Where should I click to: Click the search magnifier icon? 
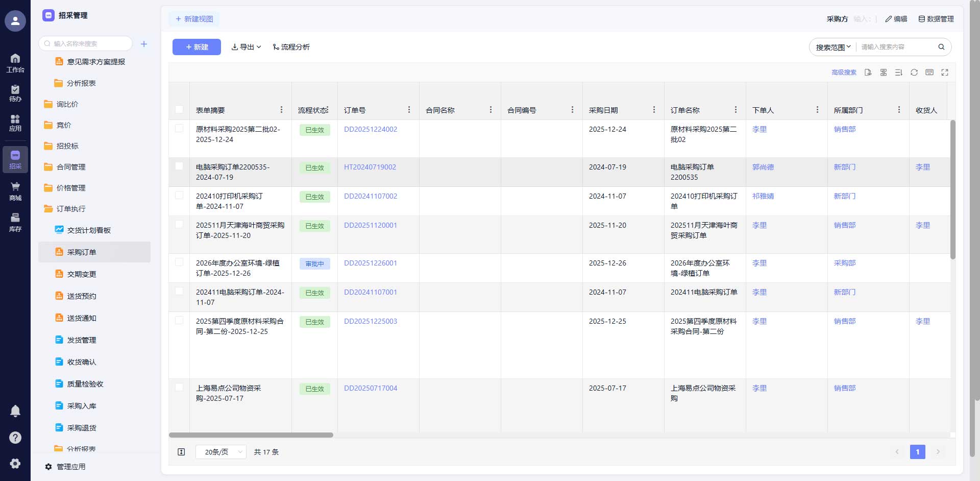click(941, 47)
